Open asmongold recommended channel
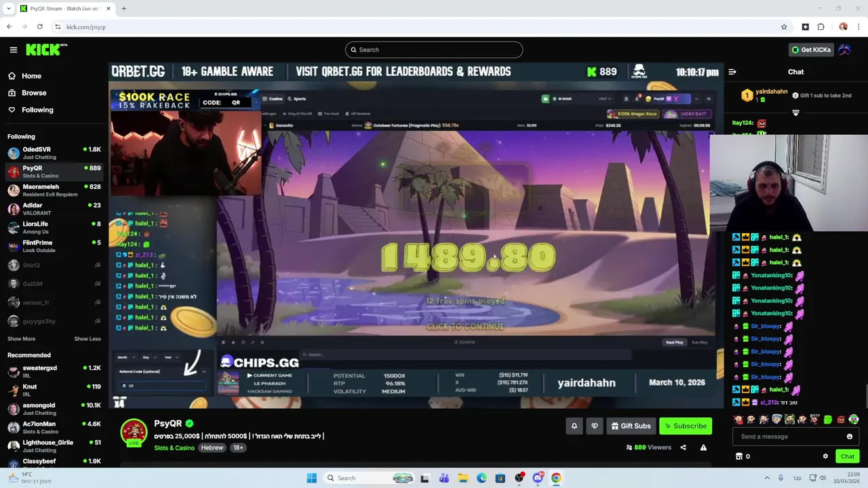The width and height of the screenshot is (868, 488). click(x=54, y=409)
